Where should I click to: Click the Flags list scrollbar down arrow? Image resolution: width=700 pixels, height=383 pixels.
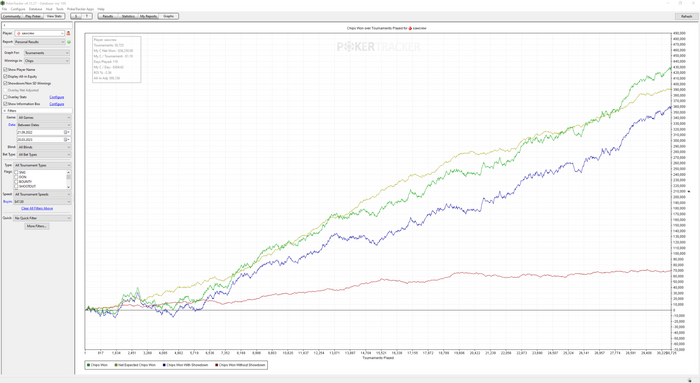68,187
